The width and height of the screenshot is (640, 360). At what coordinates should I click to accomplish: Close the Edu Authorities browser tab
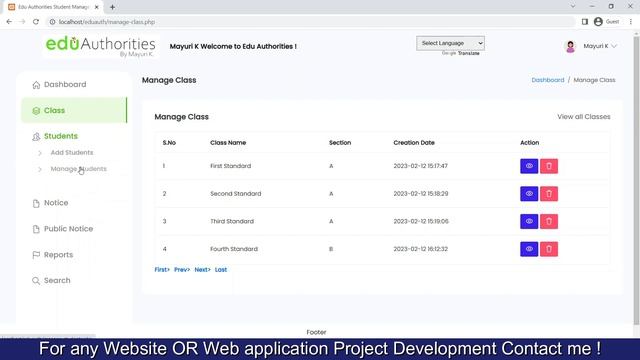coord(97,7)
